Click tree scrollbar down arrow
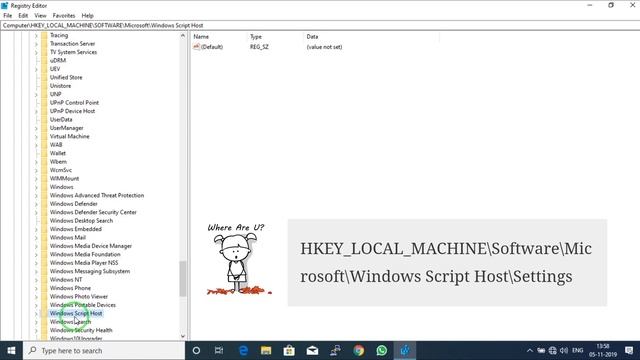This screenshot has width=640, height=360. pos(182,336)
